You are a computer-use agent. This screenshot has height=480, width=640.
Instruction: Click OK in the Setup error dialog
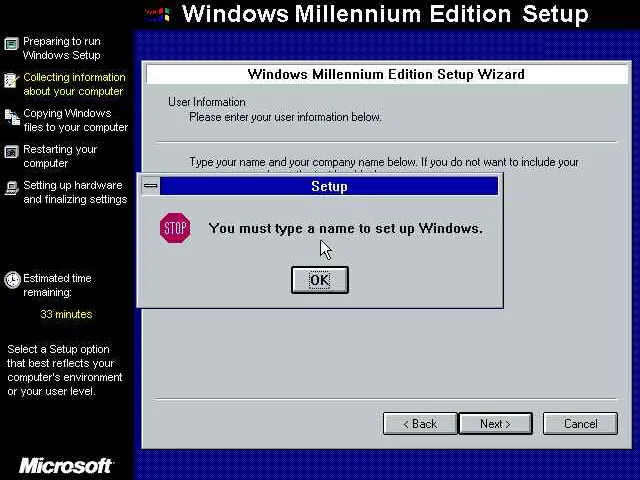tap(320, 280)
